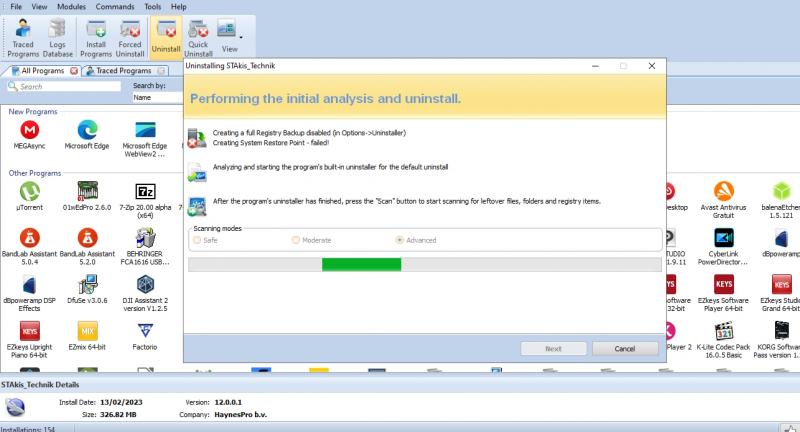Click the Company HaynesPro b.v. value

click(241, 415)
